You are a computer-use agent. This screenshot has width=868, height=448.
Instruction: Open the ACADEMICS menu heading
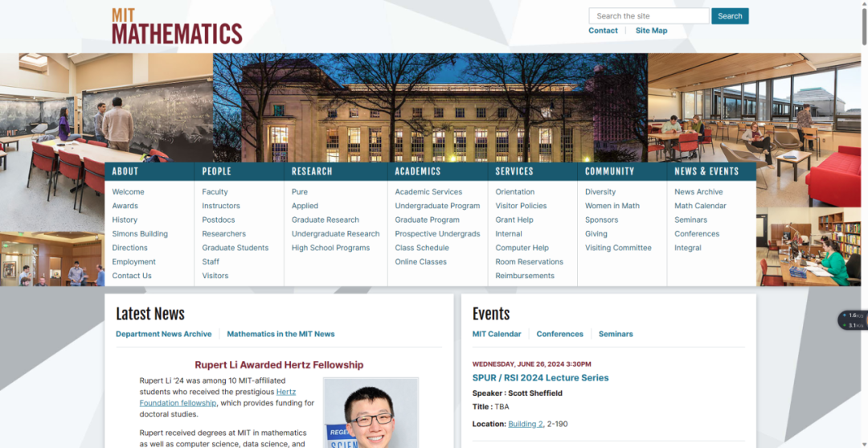coord(418,171)
